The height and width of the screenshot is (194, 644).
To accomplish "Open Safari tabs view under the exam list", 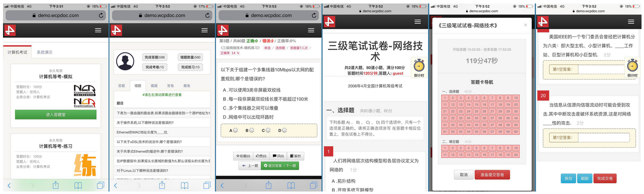I will click(x=100, y=185).
